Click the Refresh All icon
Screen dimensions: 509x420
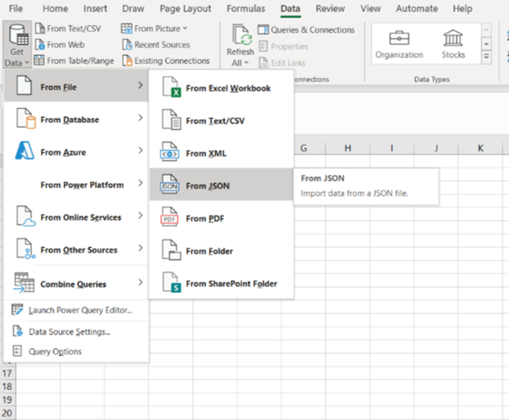point(241,35)
